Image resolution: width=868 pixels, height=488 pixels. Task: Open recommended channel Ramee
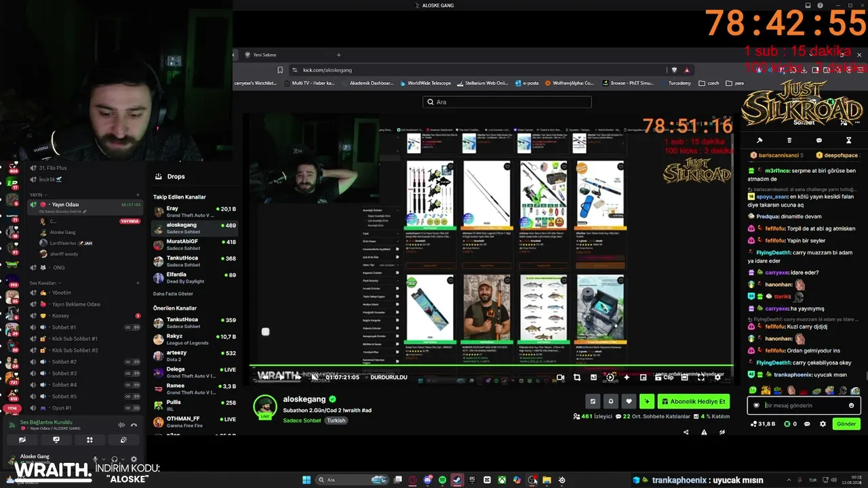point(194,389)
